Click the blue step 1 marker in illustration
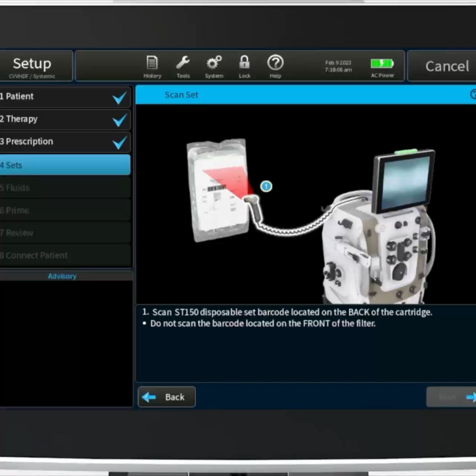 [266, 186]
